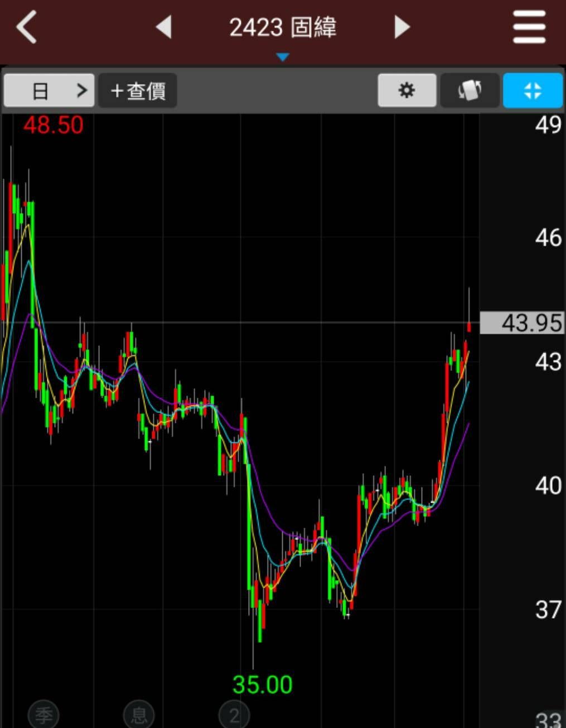Select the 49 axis price label
This screenshot has width=566, height=728.
point(548,125)
